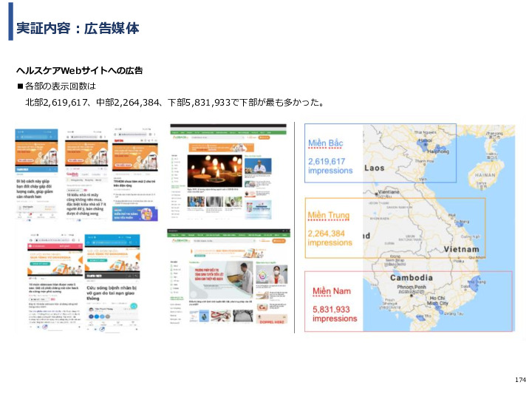The height and width of the screenshot is (399, 532).
Task: Click the Laos label on the map
Action: (x=374, y=168)
